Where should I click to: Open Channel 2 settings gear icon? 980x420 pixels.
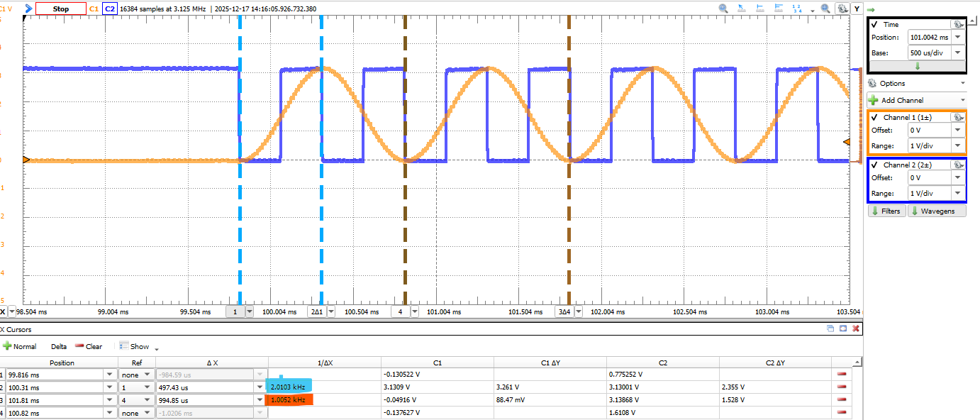957,165
